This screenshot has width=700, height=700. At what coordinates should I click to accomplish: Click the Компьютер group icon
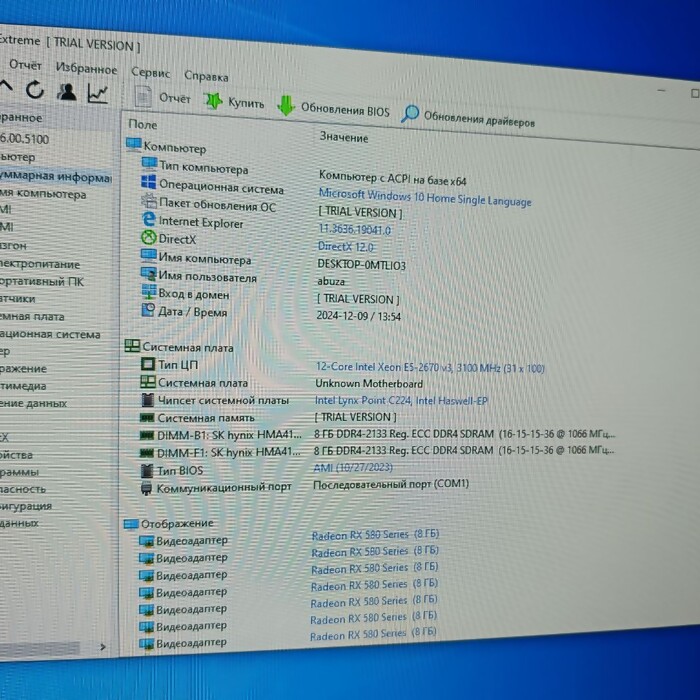click(133, 144)
